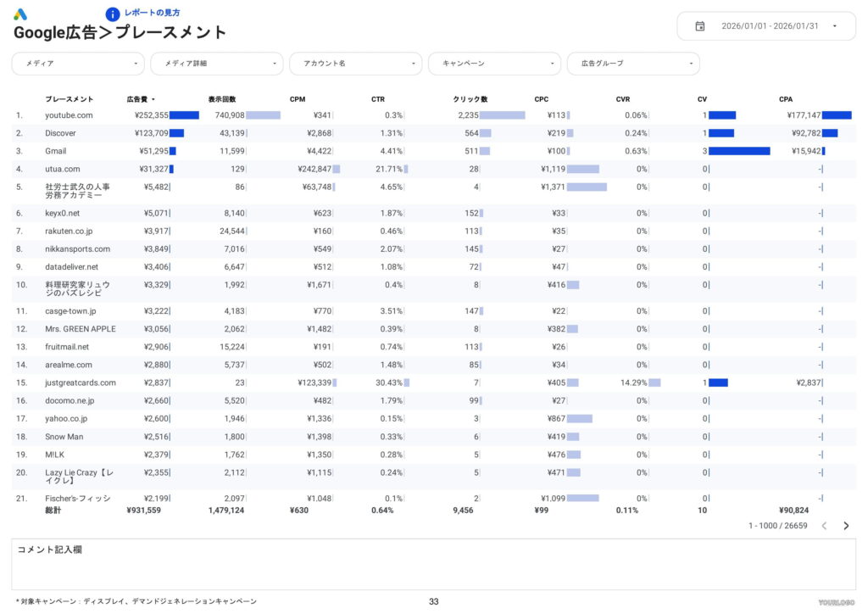This screenshot has height=614, width=868.
Task: Open the date range 2026/01/01 - 2026/01/31 dropdown
Action: point(766,26)
